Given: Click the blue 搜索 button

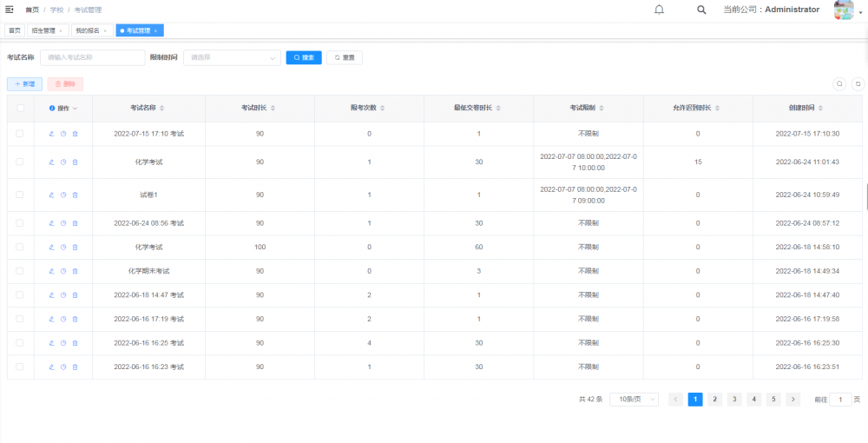Looking at the screenshot, I should point(304,57).
